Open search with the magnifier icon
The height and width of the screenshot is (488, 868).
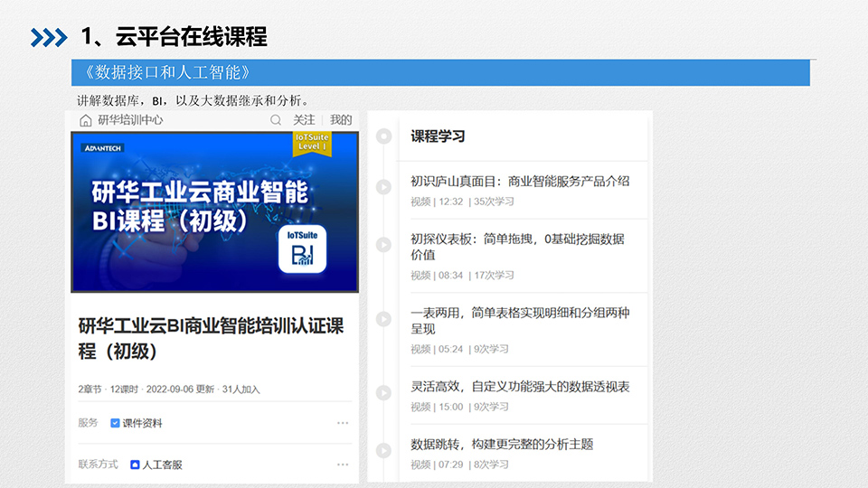tap(276, 120)
